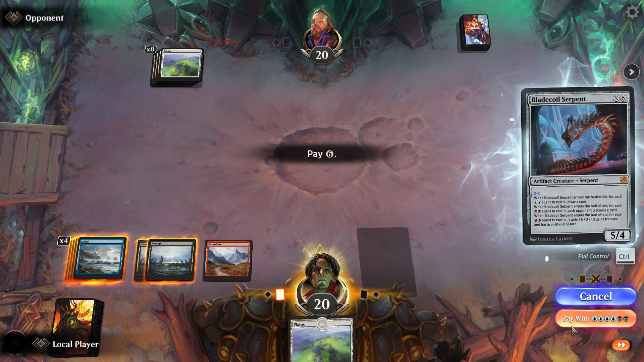Drag the mana payment cost slider
644x362 pixels.
click(547, 258)
